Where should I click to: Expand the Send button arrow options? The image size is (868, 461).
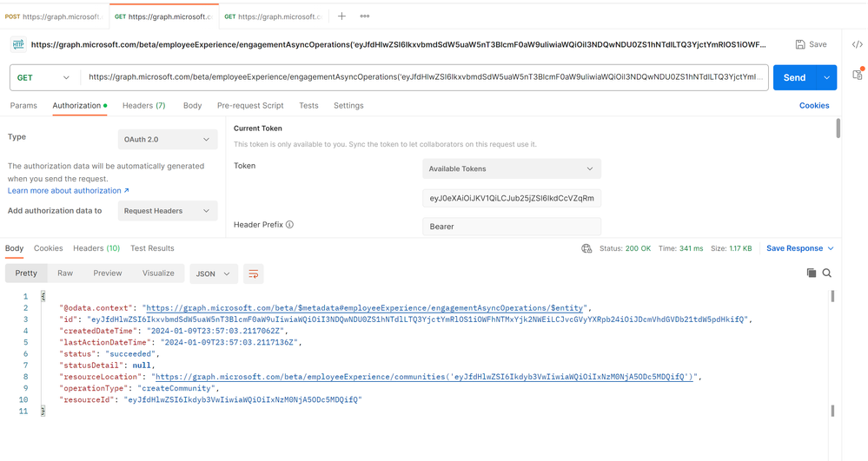pos(827,77)
